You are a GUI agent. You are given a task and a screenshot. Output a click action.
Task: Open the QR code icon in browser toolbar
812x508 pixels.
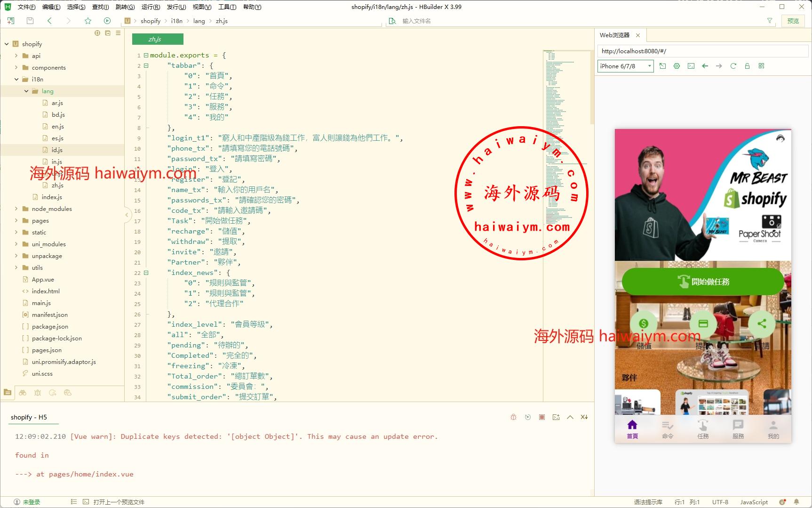coord(761,66)
